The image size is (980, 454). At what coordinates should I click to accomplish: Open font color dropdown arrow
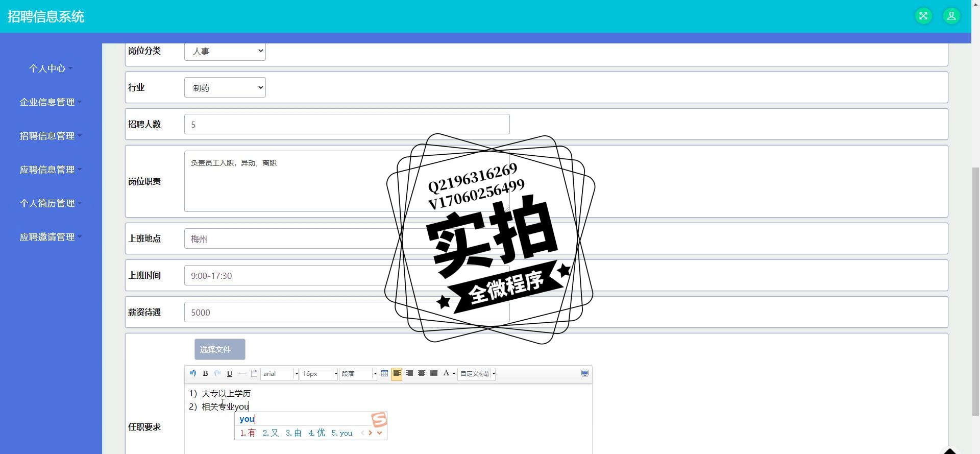click(x=454, y=374)
